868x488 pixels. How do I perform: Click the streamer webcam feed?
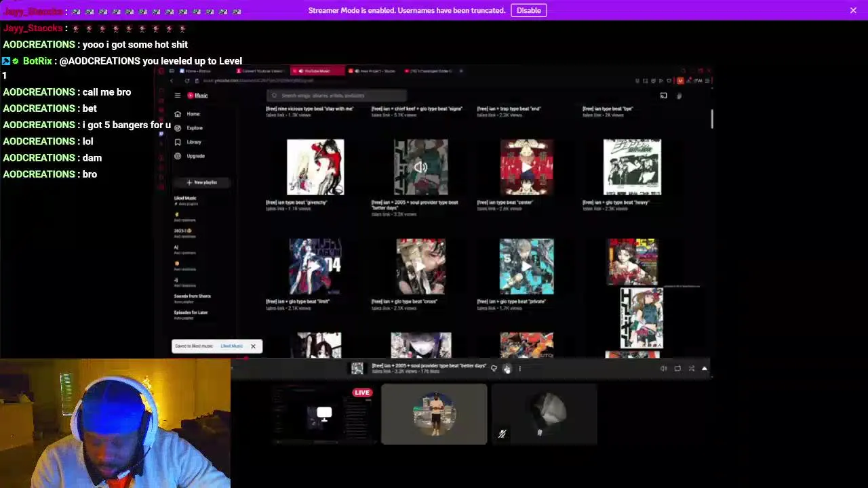115,424
